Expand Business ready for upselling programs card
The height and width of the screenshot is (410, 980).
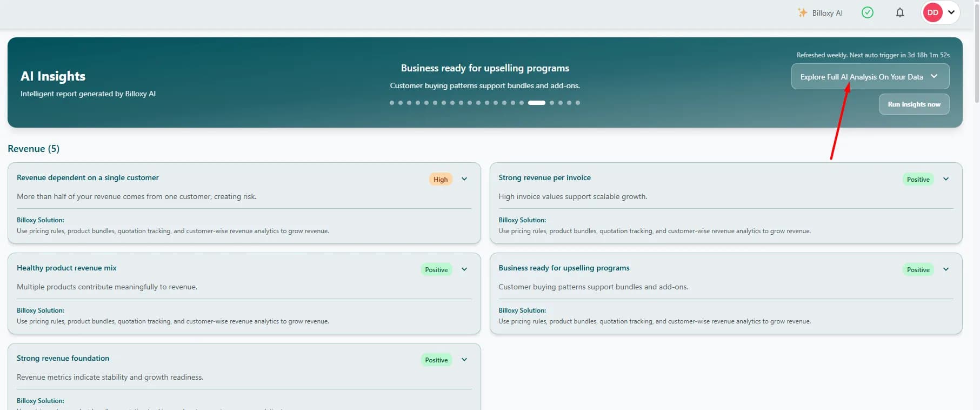(946, 269)
